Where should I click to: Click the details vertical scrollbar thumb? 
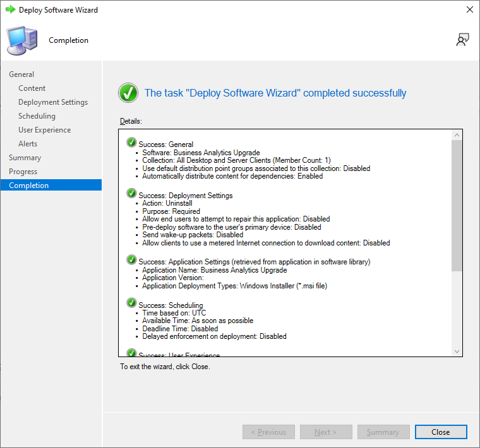[x=457, y=206]
